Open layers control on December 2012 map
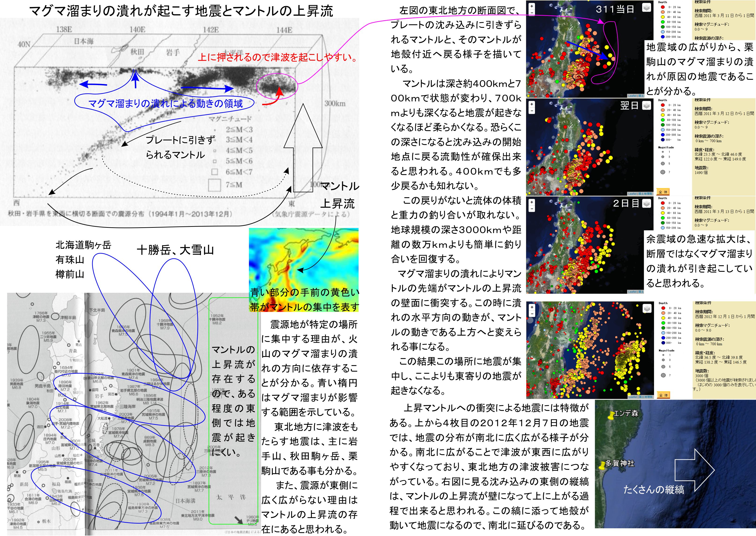 [647, 309]
